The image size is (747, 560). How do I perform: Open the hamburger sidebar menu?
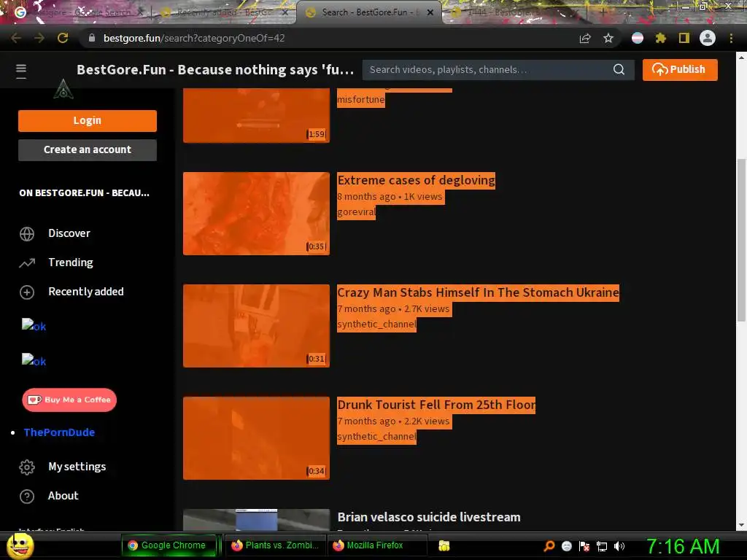point(21,71)
